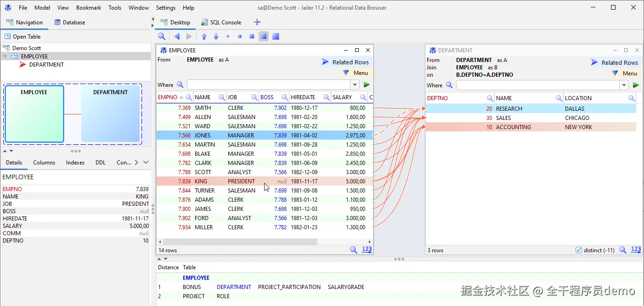Click EMPLOYEE footer 123 row count icon
The image size is (644, 306).
click(x=367, y=249)
